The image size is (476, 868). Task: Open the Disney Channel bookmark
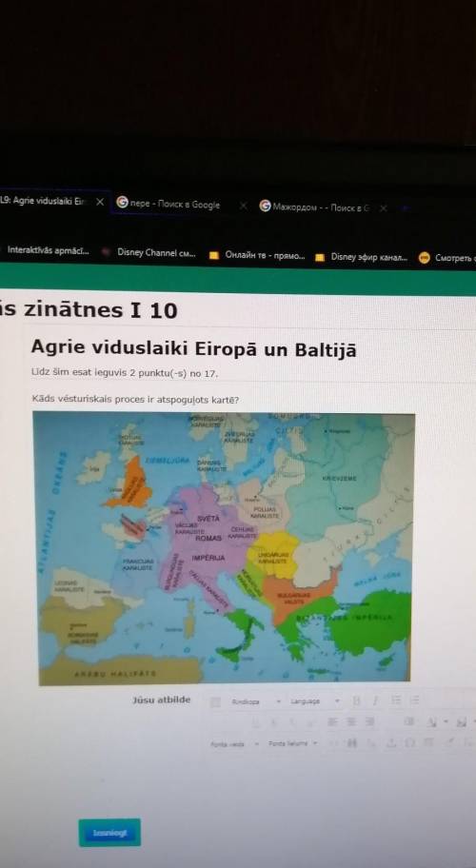pos(149,252)
